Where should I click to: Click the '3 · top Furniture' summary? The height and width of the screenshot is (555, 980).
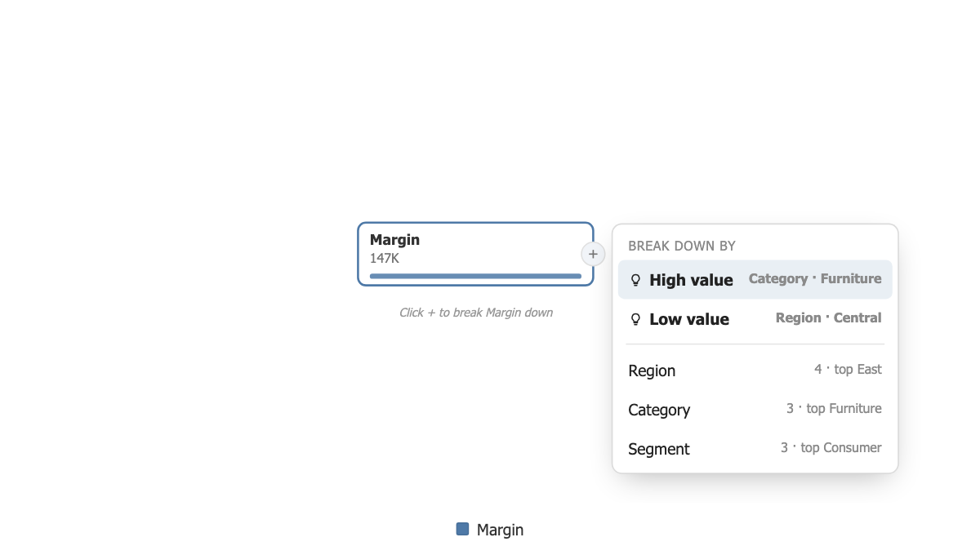coord(834,409)
